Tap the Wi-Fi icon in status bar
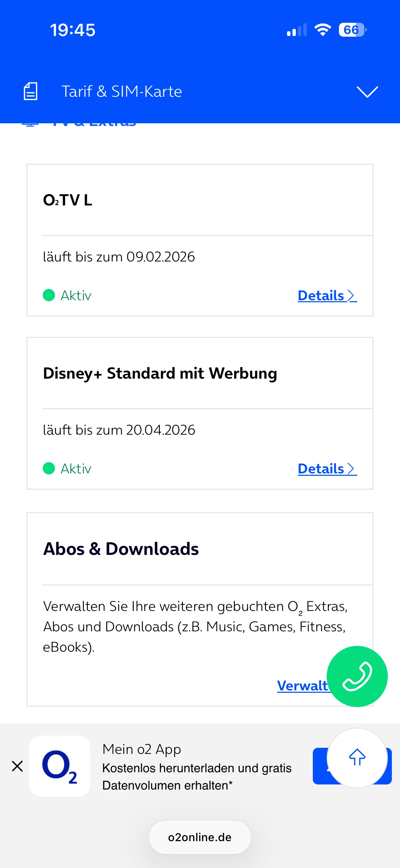This screenshot has height=868, width=400. [x=322, y=30]
